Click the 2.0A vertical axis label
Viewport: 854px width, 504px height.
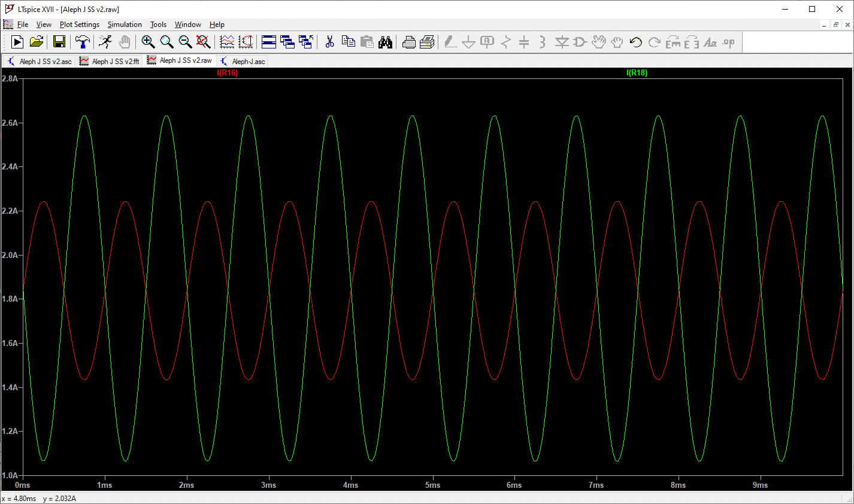point(10,255)
